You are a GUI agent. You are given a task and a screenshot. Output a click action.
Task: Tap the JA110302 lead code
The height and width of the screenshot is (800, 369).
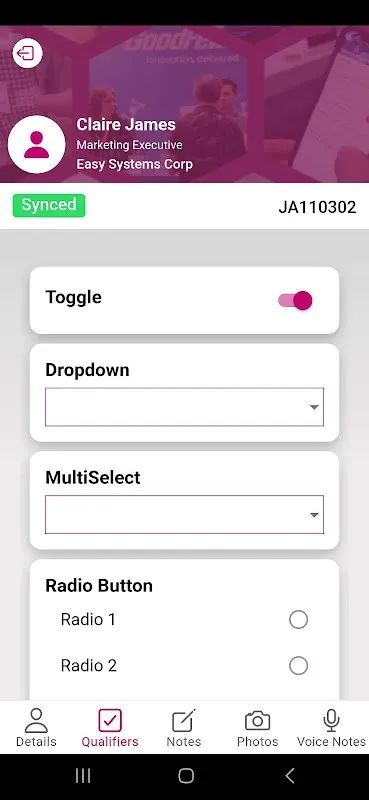[x=317, y=207]
